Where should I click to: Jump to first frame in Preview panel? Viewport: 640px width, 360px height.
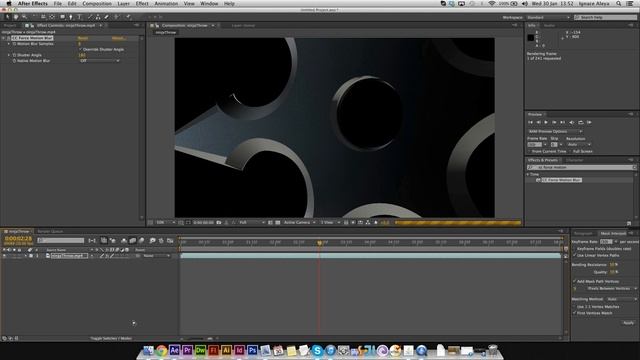(530, 122)
